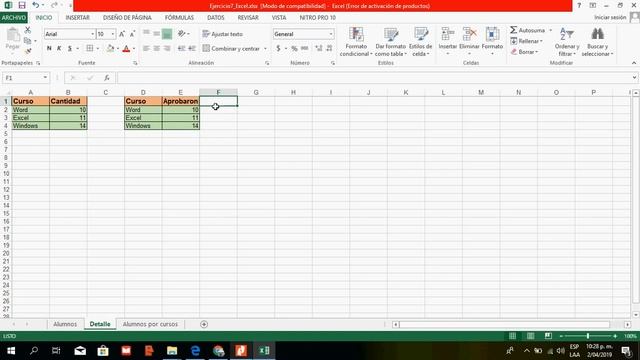Toggle Ajustar texto wrap text

tap(222, 34)
